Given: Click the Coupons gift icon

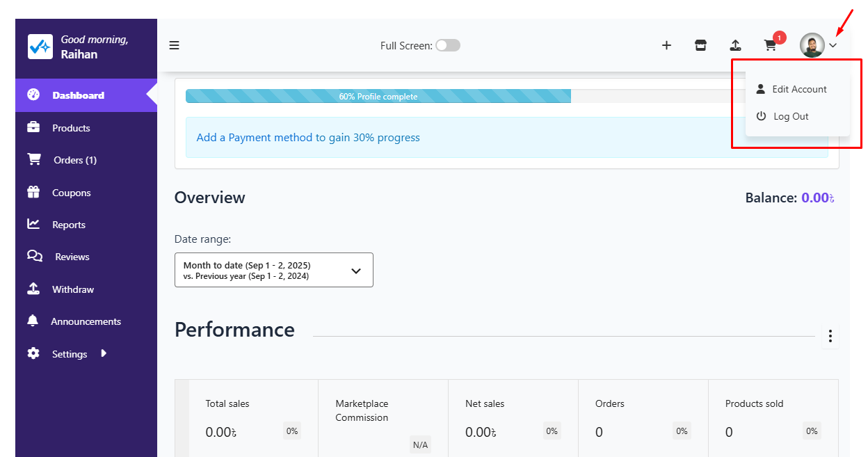Looking at the screenshot, I should pos(33,192).
